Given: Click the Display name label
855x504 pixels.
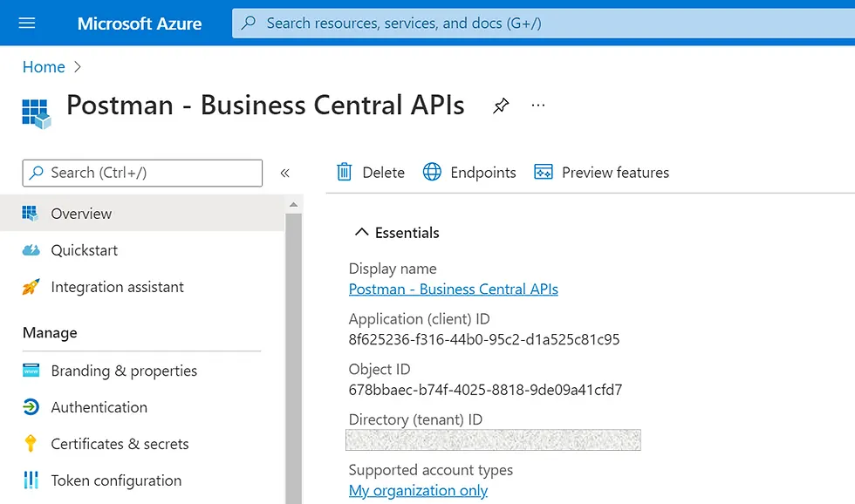Looking at the screenshot, I should pos(393,269).
